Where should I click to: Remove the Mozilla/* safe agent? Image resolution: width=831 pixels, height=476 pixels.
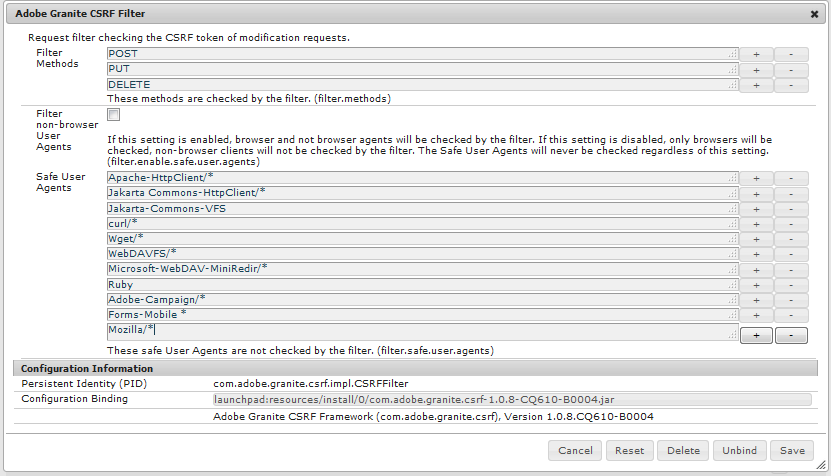pyautogui.click(x=791, y=336)
